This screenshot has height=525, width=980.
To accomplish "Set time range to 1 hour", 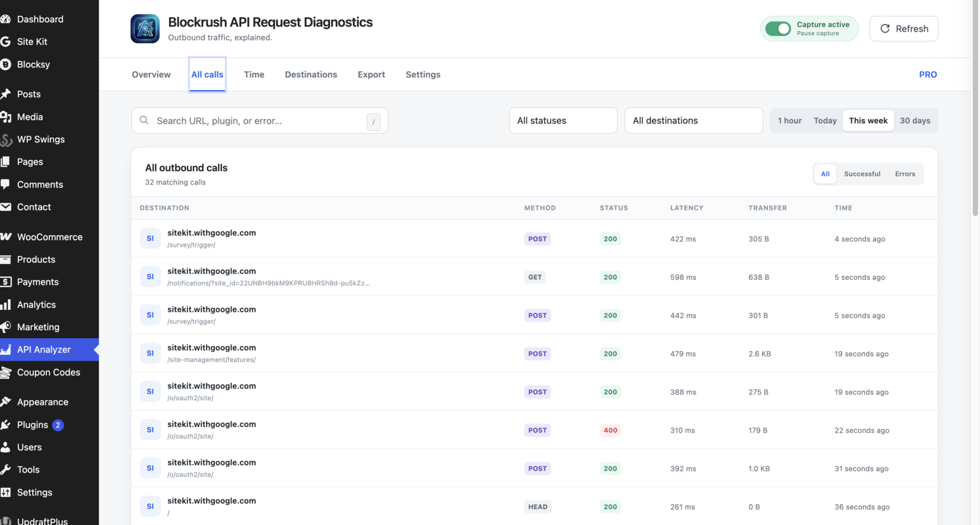I will [790, 121].
